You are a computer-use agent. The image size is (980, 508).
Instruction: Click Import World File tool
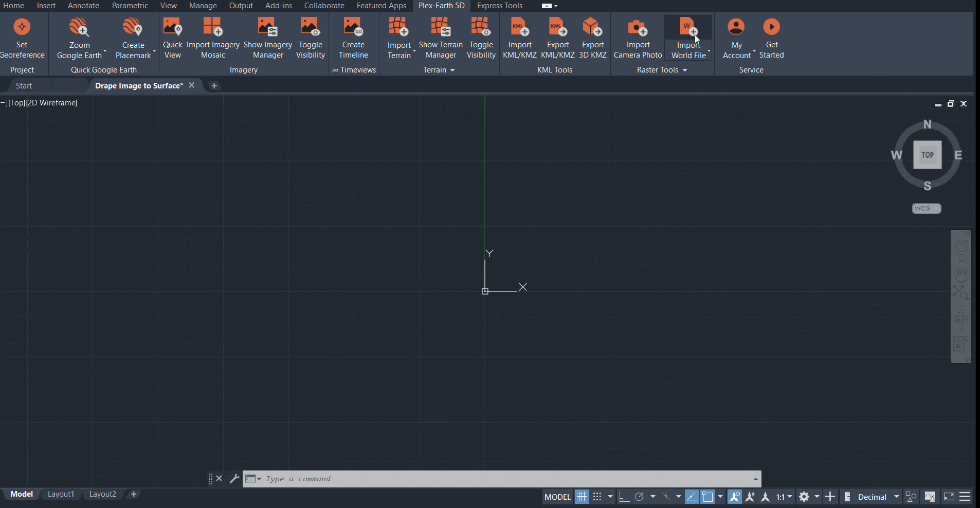point(688,38)
